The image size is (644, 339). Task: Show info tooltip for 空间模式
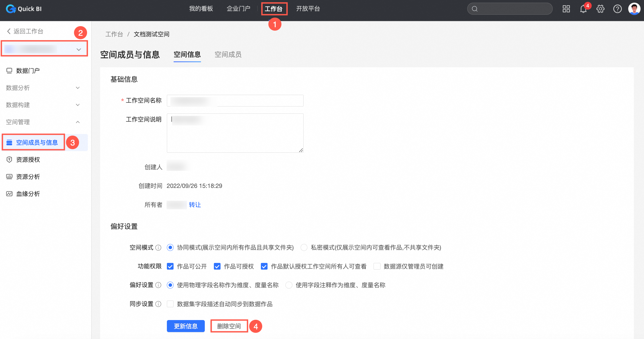[x=158, y=248]
